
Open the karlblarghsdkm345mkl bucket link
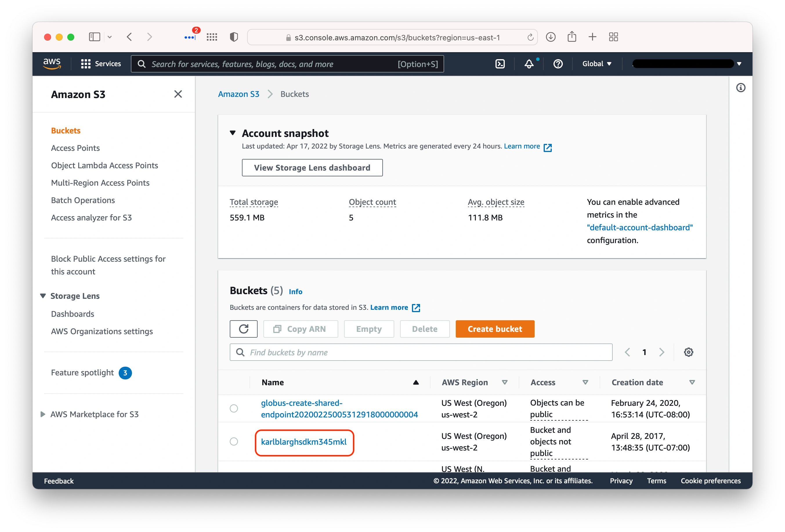coord(304,442)
